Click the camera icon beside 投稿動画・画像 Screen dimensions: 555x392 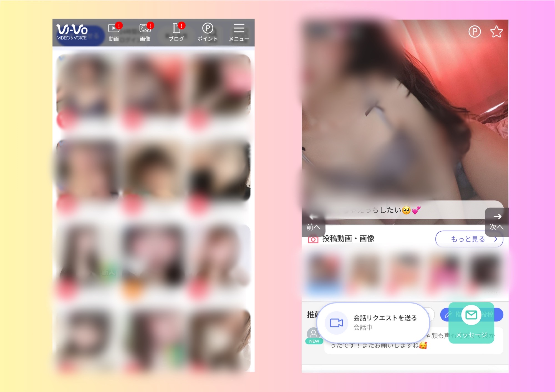point(313,239)
